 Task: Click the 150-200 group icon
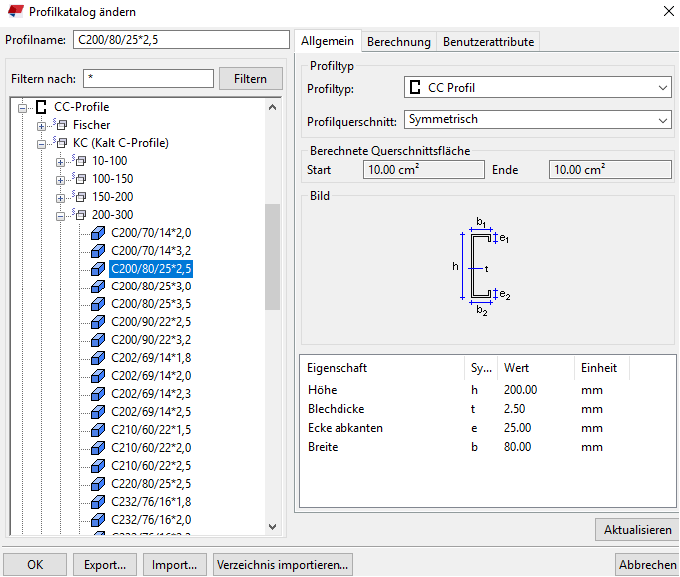pos(79,197)
